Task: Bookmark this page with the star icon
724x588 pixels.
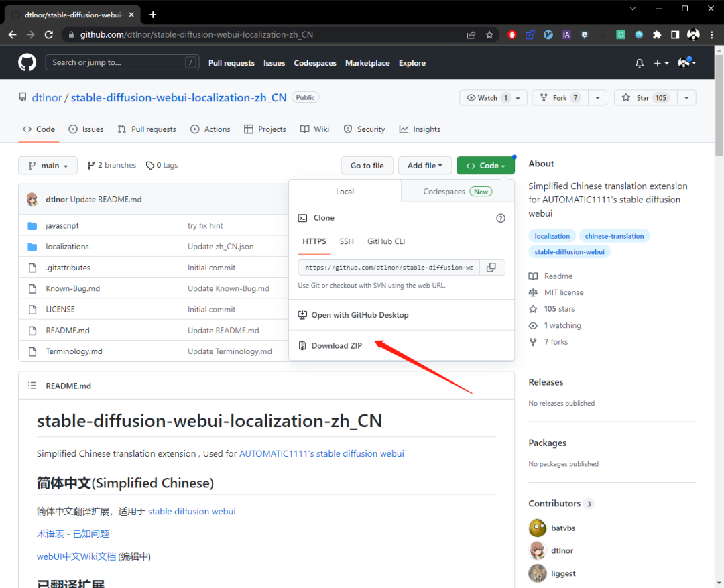Action: pos(489,35)
